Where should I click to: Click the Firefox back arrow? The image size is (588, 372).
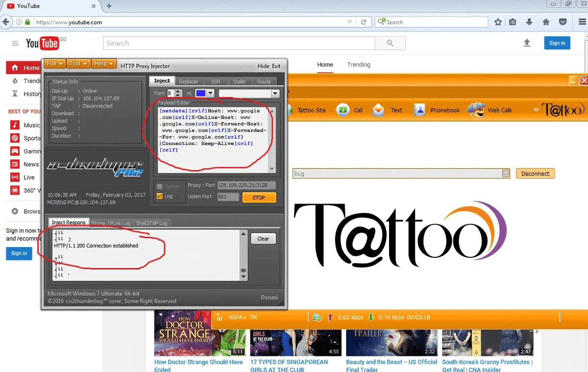(x=6, y=22)
